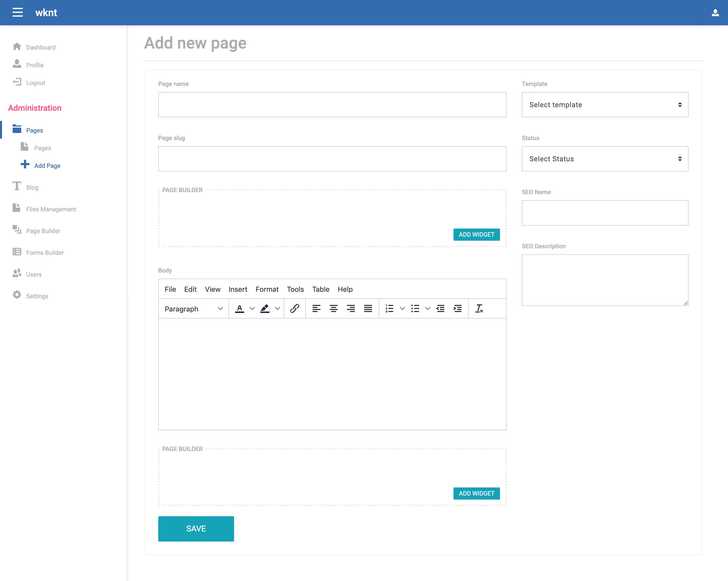Image resolution: width=728 pixels, height=581 pixels.
Task: Open the Help menu in editor
Action: click(x=345, y=289)
